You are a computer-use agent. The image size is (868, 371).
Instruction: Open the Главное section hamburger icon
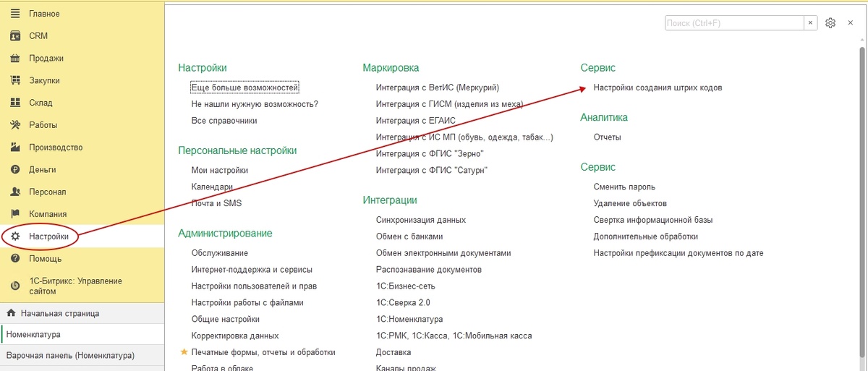coord(15,14)
